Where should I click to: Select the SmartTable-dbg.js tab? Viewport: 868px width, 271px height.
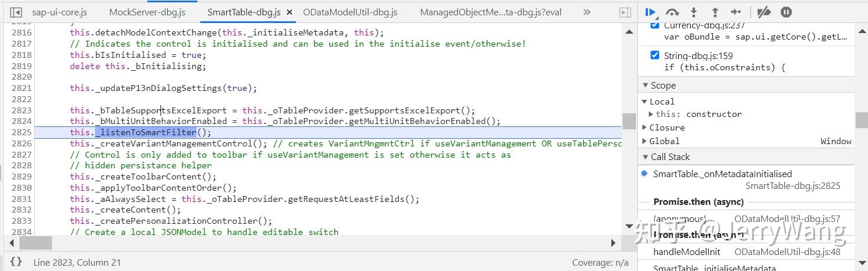(244, 12)
